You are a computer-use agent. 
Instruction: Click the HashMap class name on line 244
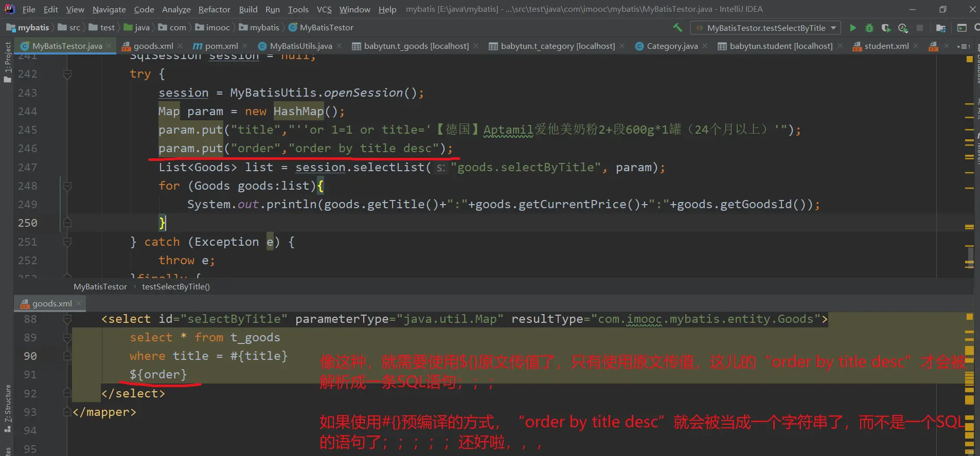[299, 111]
